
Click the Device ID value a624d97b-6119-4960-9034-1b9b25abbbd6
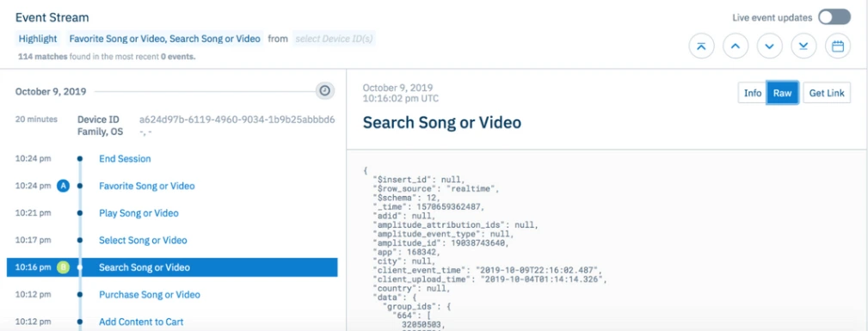click(x=237, y=120)
